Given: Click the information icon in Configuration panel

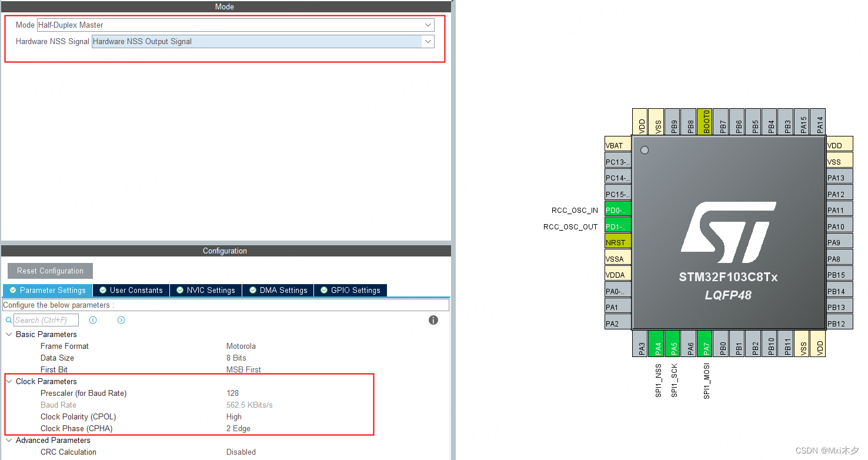Looking at the screenshot, I should [433, 320].
